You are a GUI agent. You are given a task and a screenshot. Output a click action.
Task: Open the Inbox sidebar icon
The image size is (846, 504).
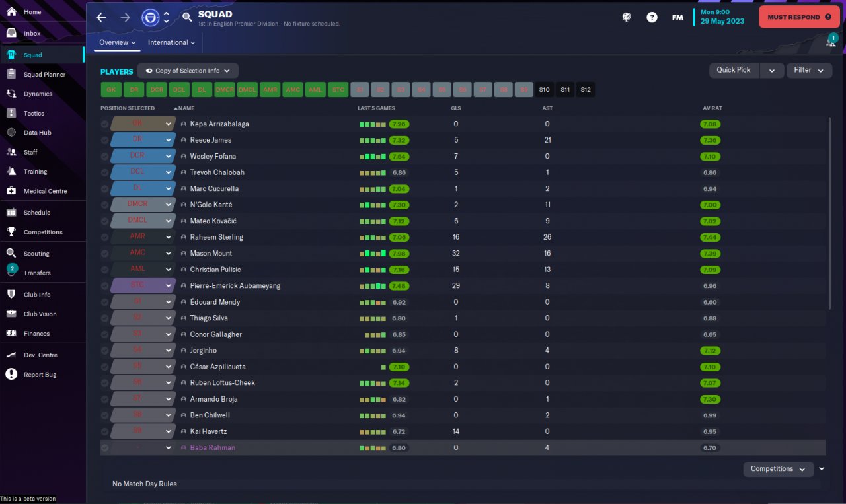point(11,33)
